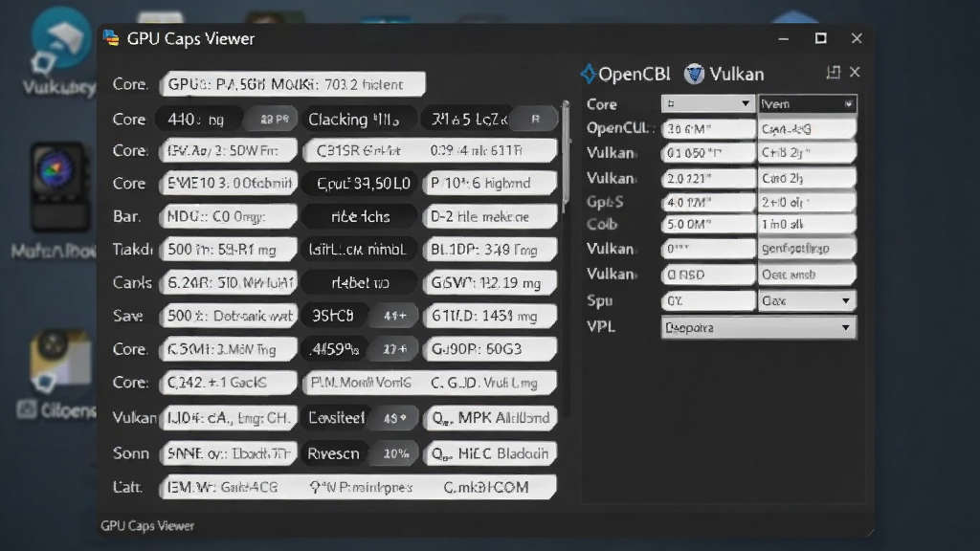Click the '27+' badge in the Core row
Screen dimensions: 980x551
(394, 349)
